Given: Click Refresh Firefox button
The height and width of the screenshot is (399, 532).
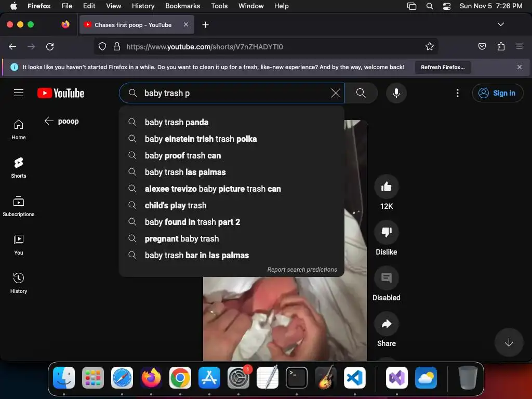Looking at the screenshot, I should (x=443, y=67).
